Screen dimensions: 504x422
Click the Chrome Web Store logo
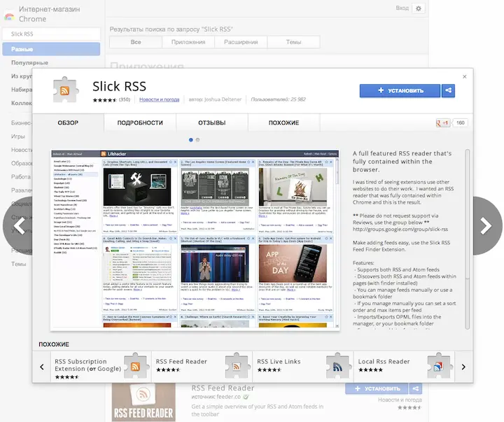[9, 15]
